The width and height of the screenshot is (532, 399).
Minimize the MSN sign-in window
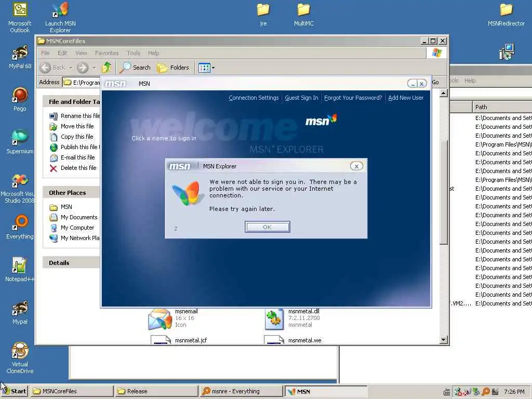click(x=413, y=84)
